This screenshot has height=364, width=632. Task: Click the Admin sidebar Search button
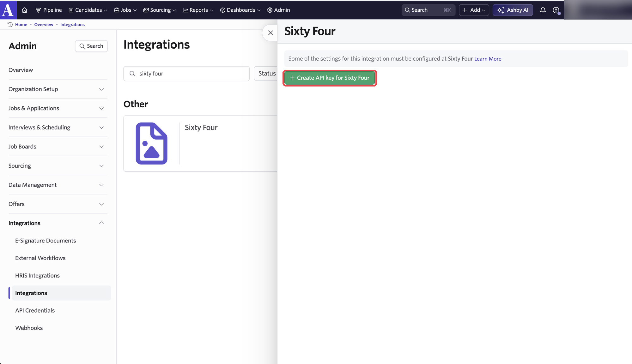tap(91, 46)
